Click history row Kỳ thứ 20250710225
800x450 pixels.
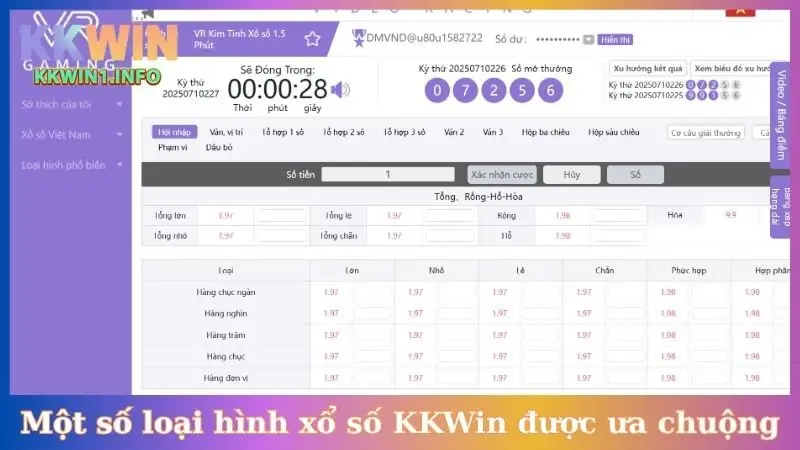tap(674, 95)
